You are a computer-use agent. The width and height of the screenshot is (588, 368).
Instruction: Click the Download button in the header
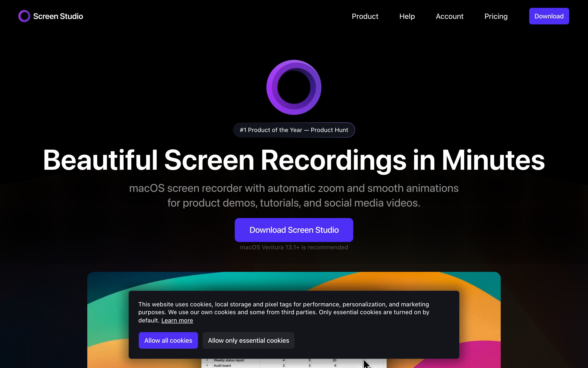549,16
